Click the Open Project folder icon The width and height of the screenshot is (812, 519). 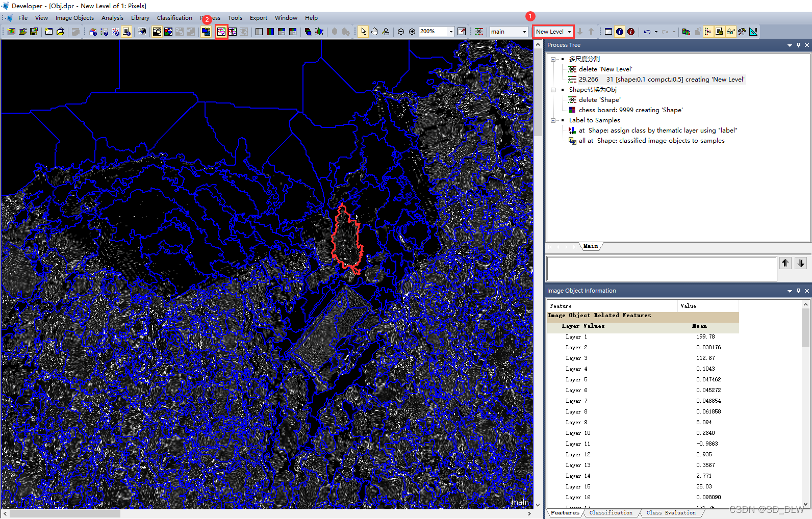click(22, 32)
